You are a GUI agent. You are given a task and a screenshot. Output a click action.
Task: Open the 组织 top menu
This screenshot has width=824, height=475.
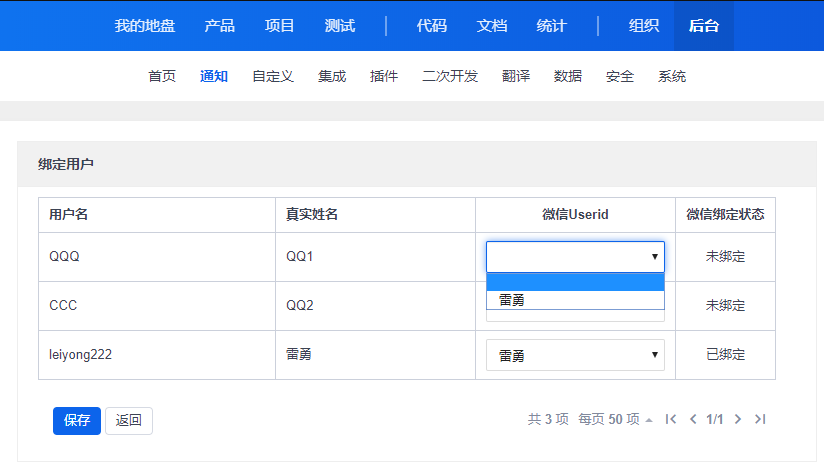[644, 26]
